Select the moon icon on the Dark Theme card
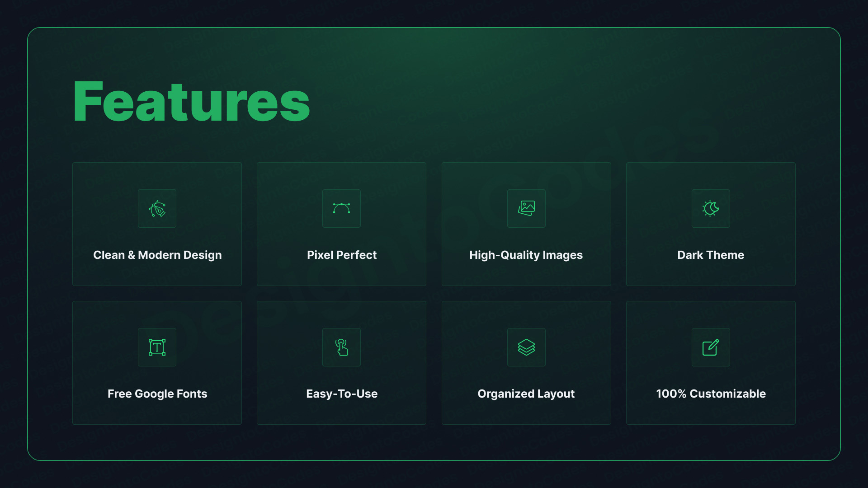Image resolution: width=868 pixels, height=488 pixels. point(711,209)
